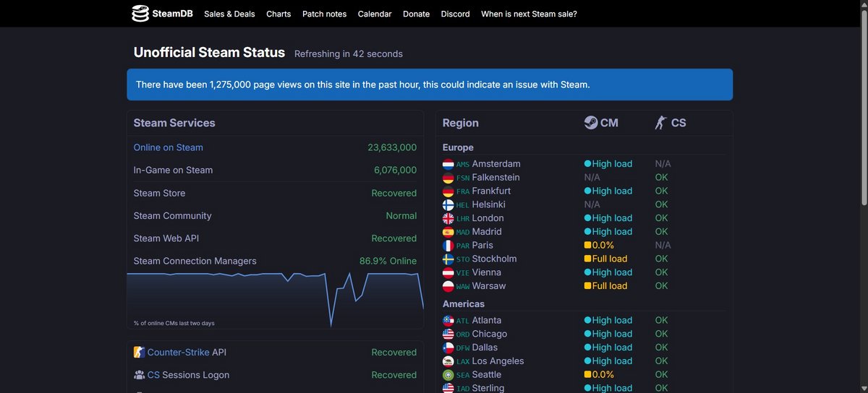The image size is (868, 393).
Task: Click the Spanish flag next to Madrid
Action: click(x=448, y=232)
